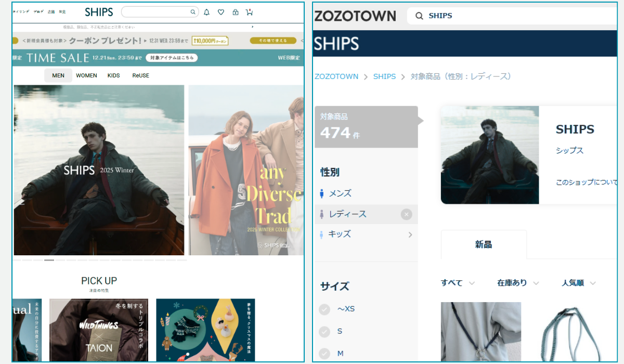The image size is (624, 364).
Task: Click the lock login icon
Action: pyautogui.click(x=235, y=12)
